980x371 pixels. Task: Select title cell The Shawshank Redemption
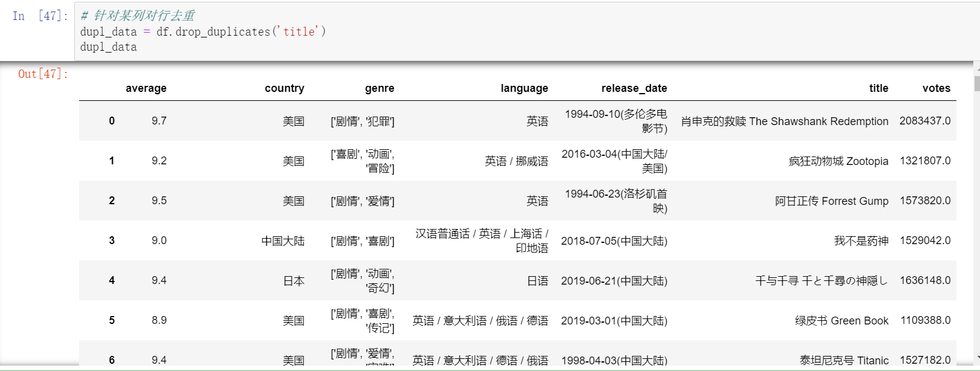pyautogui.click(x=785, y=121)
